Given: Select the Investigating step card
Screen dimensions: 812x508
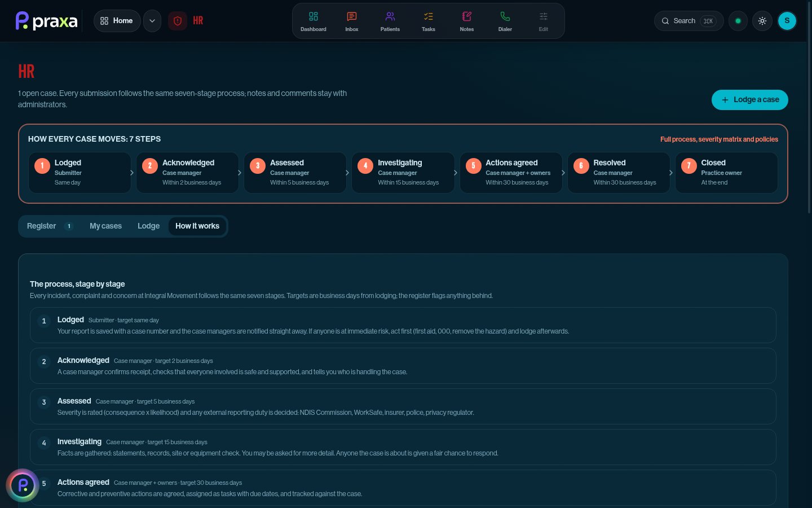Looking at the screenshot, I should pyautogui.click(x=403, y=173).
